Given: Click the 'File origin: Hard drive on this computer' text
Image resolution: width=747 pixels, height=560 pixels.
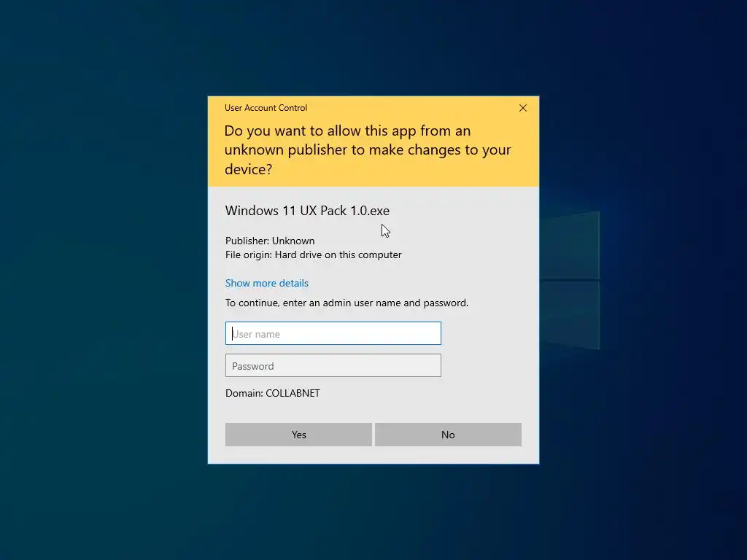Looking at the screenshot, I should (314, 254).
